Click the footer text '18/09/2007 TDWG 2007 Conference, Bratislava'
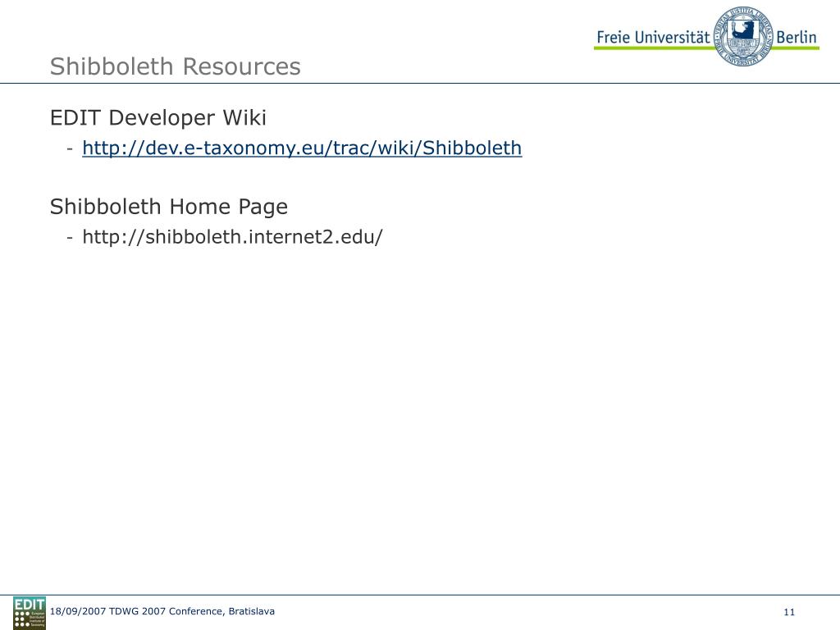This screenshot has height=630, width=840. tap(162, 611)
